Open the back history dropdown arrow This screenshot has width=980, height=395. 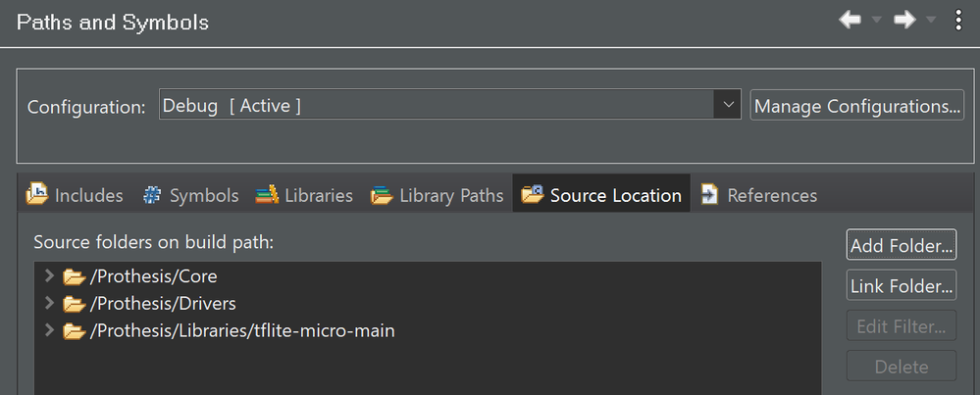tap(875, 22)
